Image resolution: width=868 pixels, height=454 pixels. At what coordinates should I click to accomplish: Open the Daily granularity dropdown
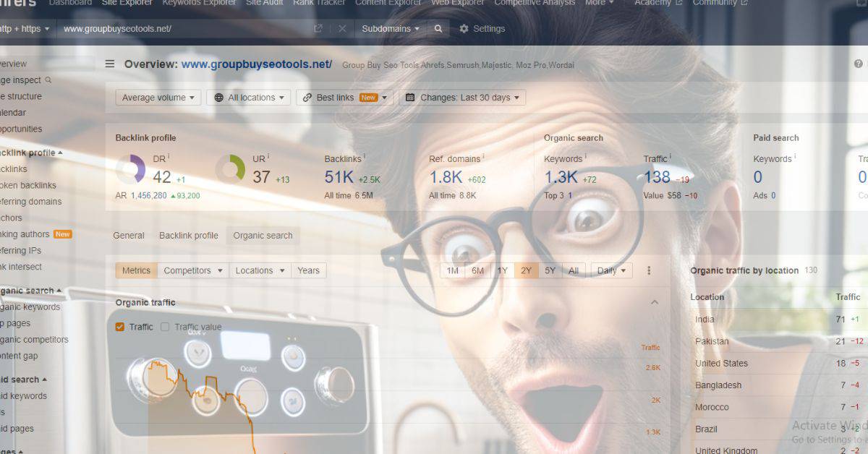coord(611,270)
